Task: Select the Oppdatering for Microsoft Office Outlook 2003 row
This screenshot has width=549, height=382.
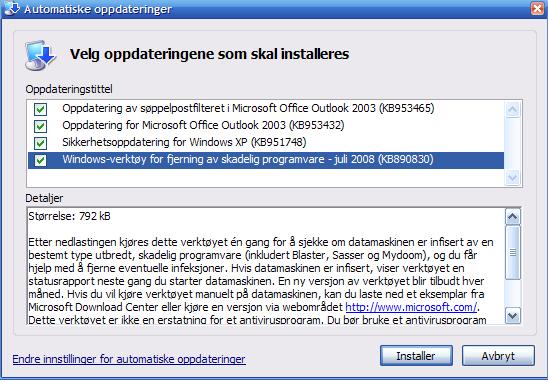Action: [x=266, y=125]
